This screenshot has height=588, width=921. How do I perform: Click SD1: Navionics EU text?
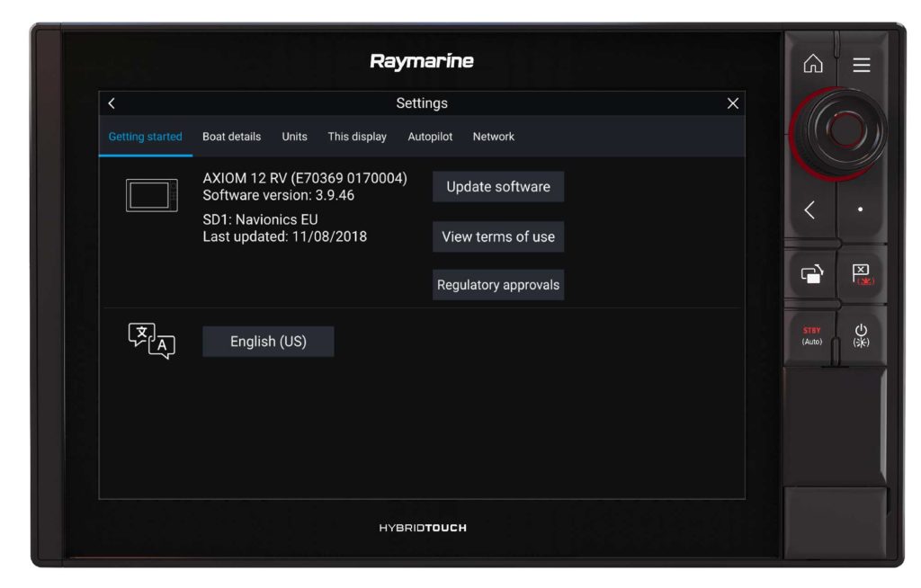click(x=260, y=219)
